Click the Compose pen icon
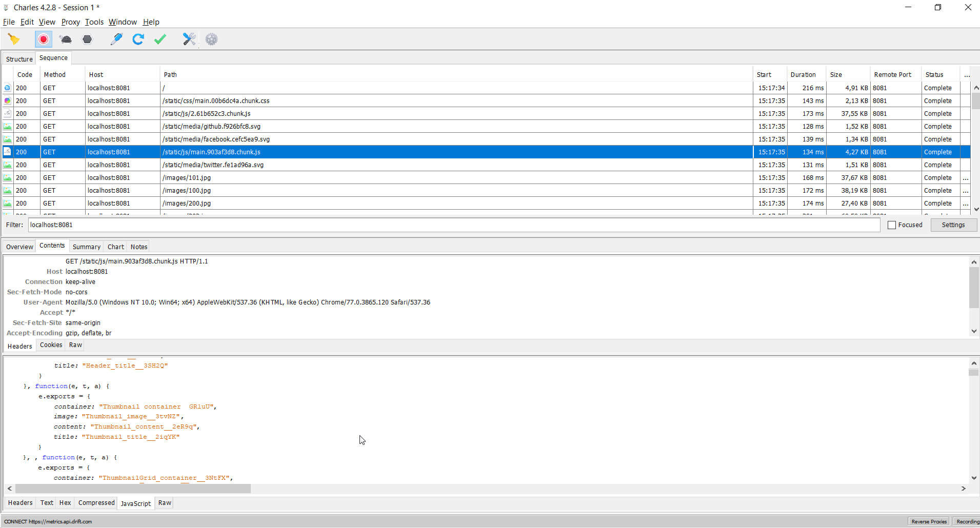This screenshot has height=528, width=980. pyautogui.click(x=116, y=39)
